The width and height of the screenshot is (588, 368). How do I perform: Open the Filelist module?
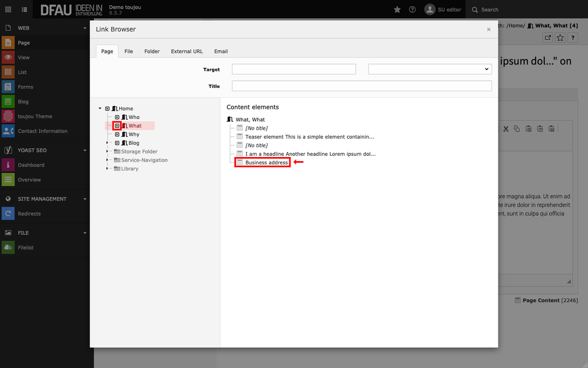[25, 247]
